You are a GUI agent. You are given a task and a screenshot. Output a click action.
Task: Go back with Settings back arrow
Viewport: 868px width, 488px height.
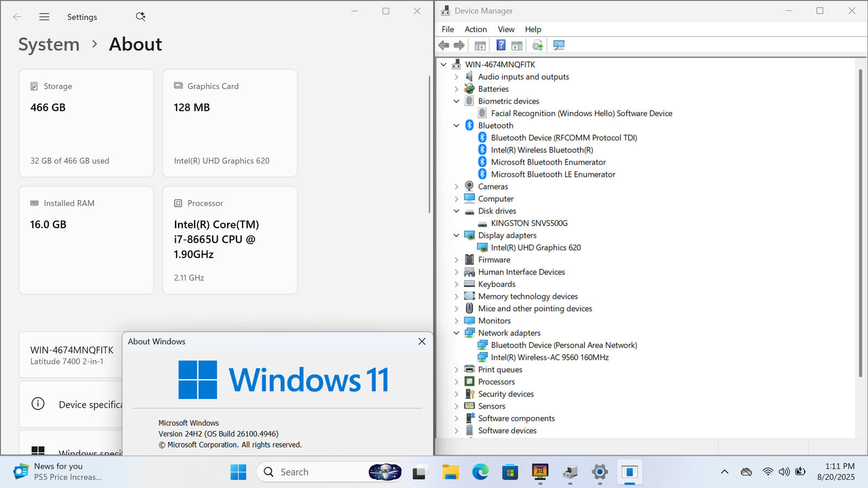(x=17, y=17)
